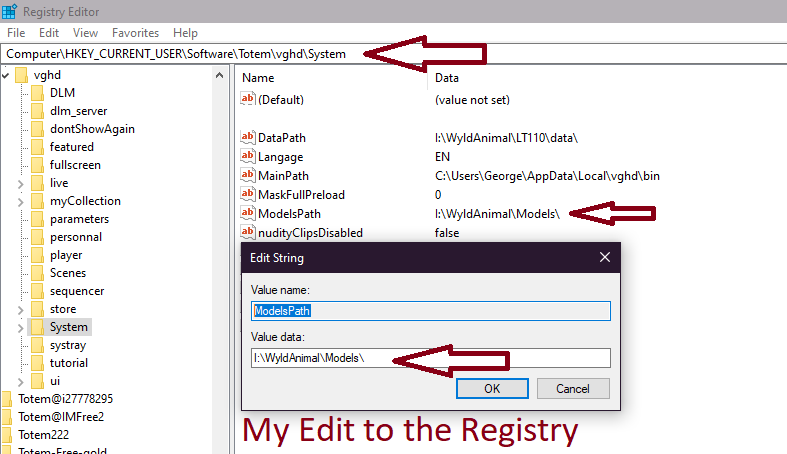The image size is (787, 454).
Task: Select the parameters key in tree
Action: point(79,219)
